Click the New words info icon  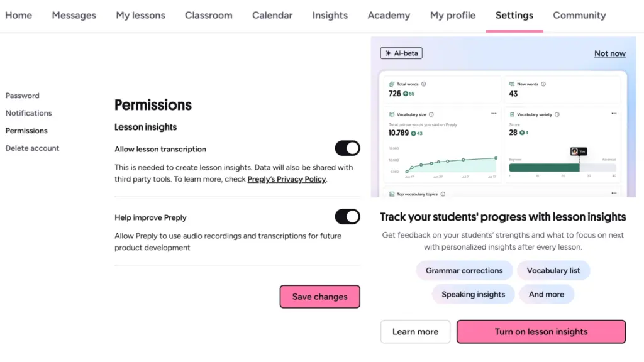[543, 84]
